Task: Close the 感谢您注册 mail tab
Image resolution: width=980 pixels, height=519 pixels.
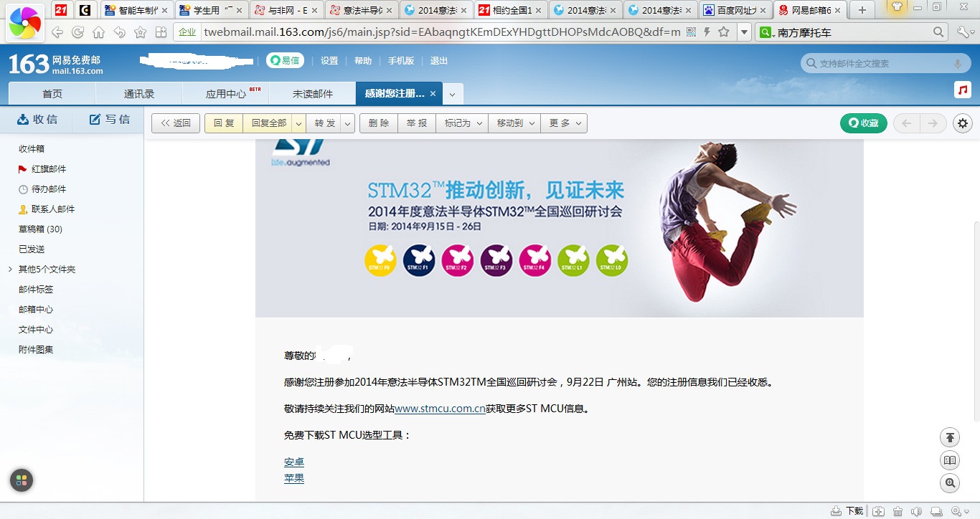Action: (431, 94)
